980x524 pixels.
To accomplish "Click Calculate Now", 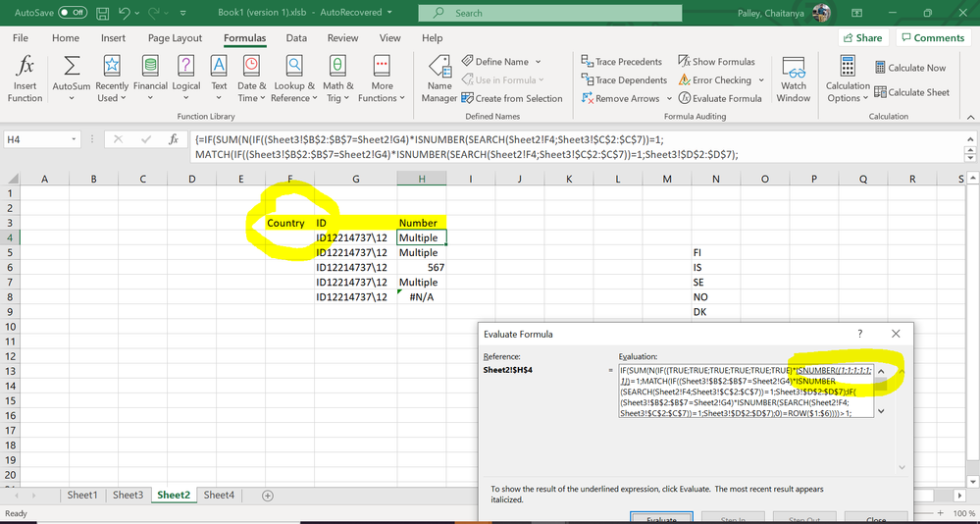I will point(909,68).
